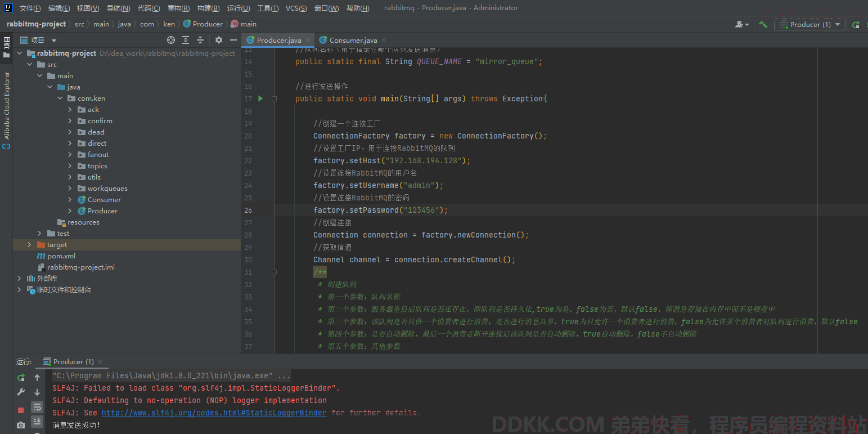Click the green run gutter arrow at line 17
The image size is (868, 434).
[260, 99]
